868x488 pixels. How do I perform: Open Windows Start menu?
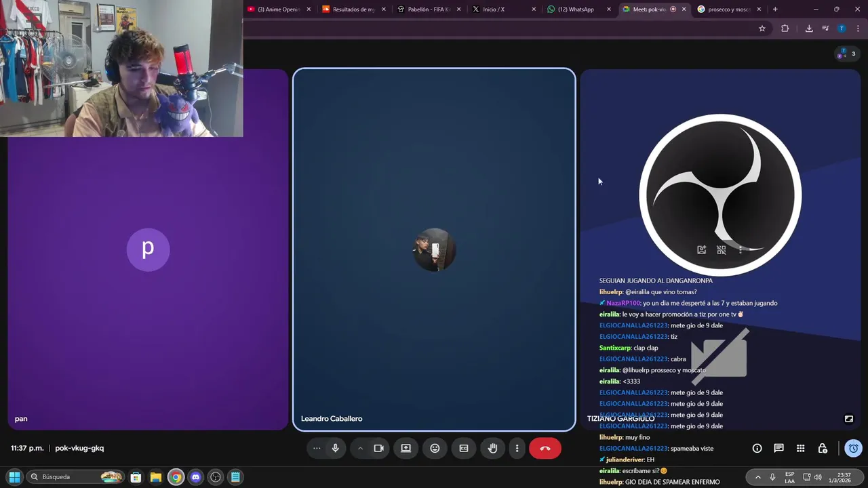click(14, 477)
